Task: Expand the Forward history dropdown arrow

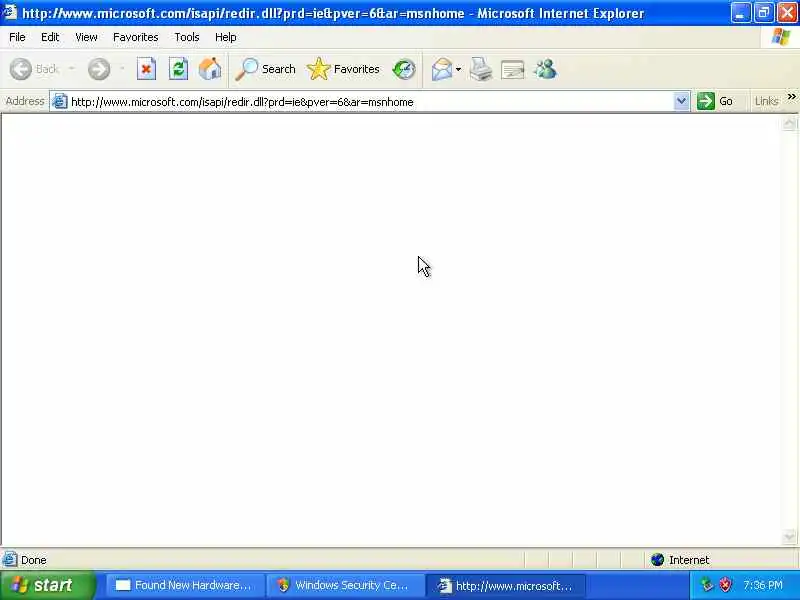Action: tap(122, 68)
